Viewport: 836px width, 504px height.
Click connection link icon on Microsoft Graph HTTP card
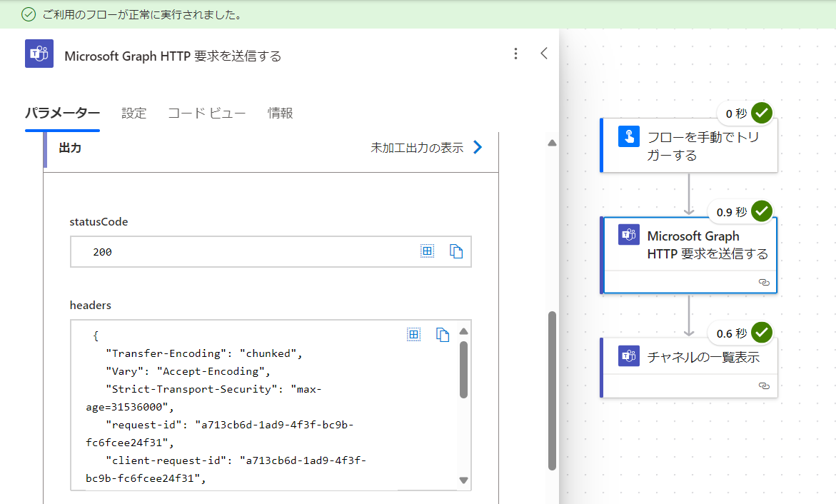click(764, 282)
